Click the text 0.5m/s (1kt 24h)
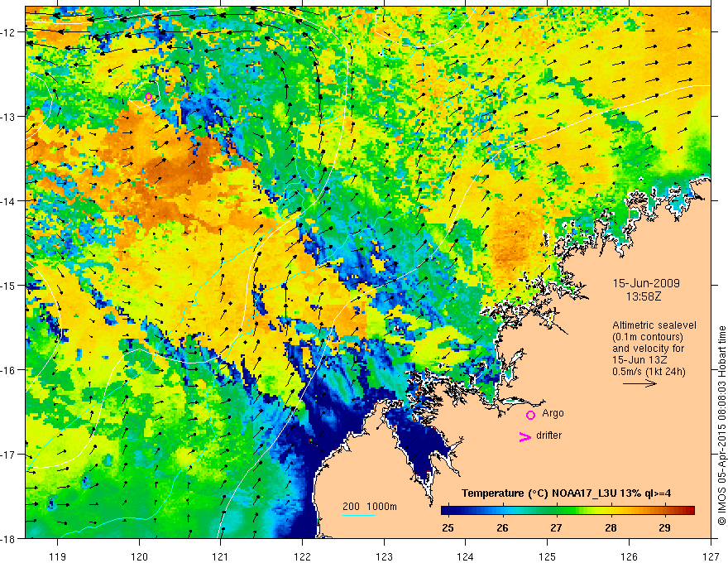Screen dimensions: 728x563 pos(649,371)
